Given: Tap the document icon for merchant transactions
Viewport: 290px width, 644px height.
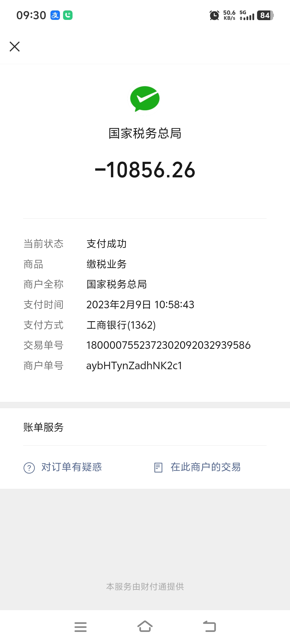Looking at the screenshot, I should pyautogui.click(x=158, y=467).
